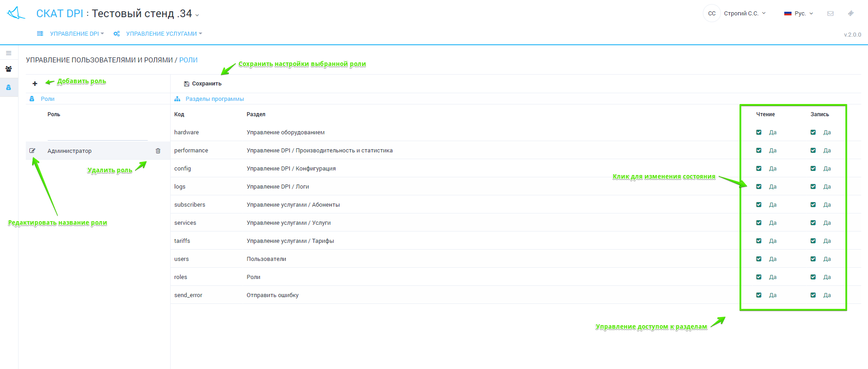868x369 pixels.
Task: Click the role filter input field under Роль
Action: click(97, 134)
